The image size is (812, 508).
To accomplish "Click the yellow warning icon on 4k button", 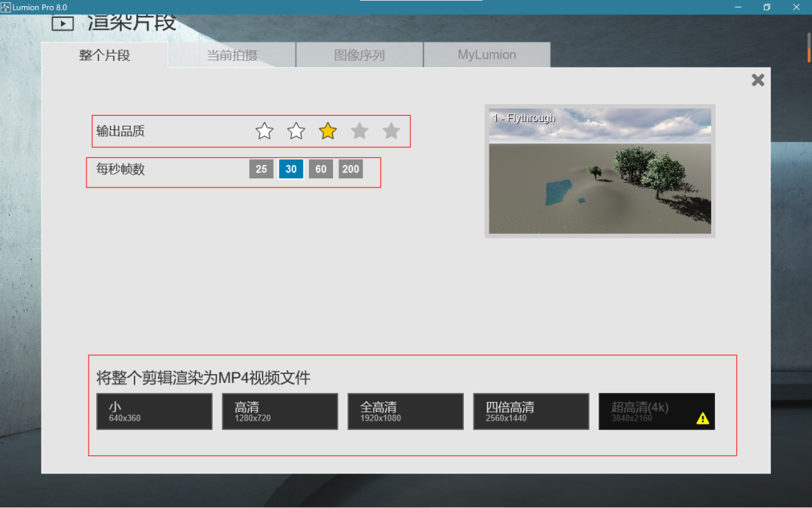I will [703, 418].
